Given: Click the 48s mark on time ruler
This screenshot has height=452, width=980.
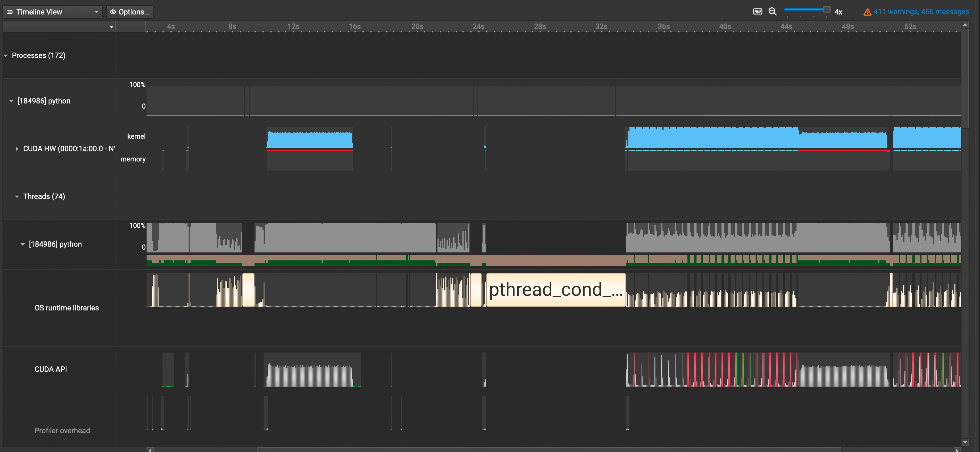Looking at the screenshot, I should pyautogui.click(x=848, y=26).
